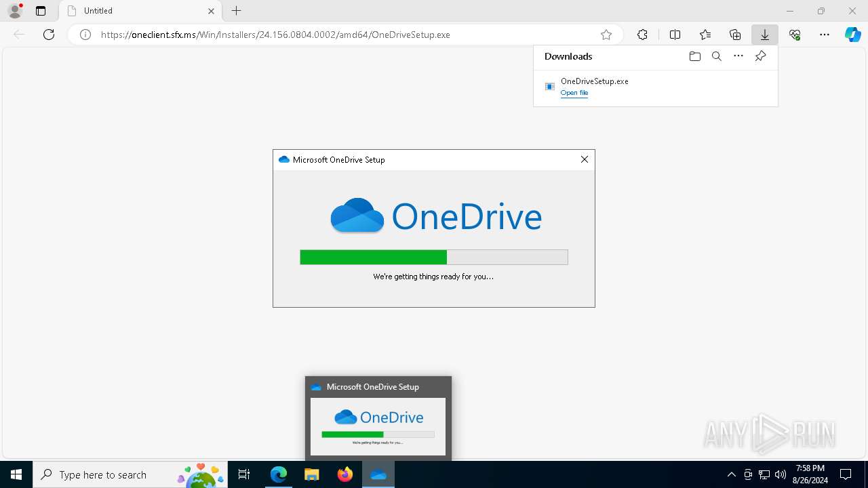Restore down the Edge window

[x=821, y=11]
